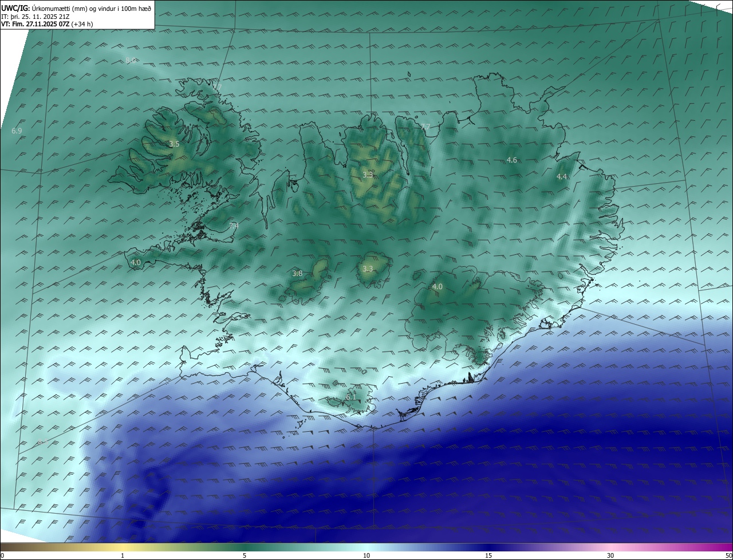The image size is (733, 560).
Task: Click the 7.4 value label in the western bay
Action: pos(233,226)
